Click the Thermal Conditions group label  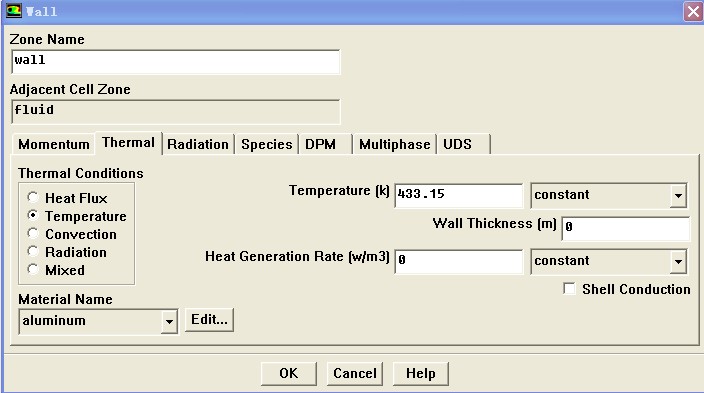click(81, 173)
